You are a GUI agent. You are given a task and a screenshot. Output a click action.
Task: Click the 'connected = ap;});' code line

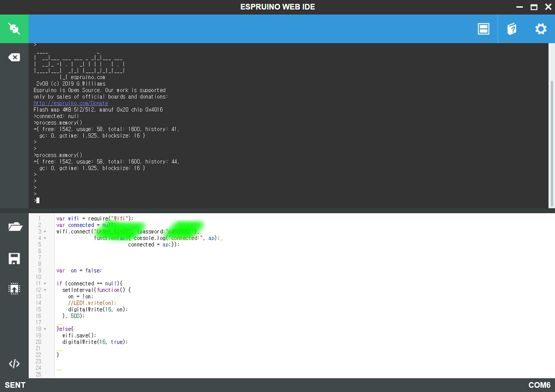pyautogui.click(x=153, y=244)
